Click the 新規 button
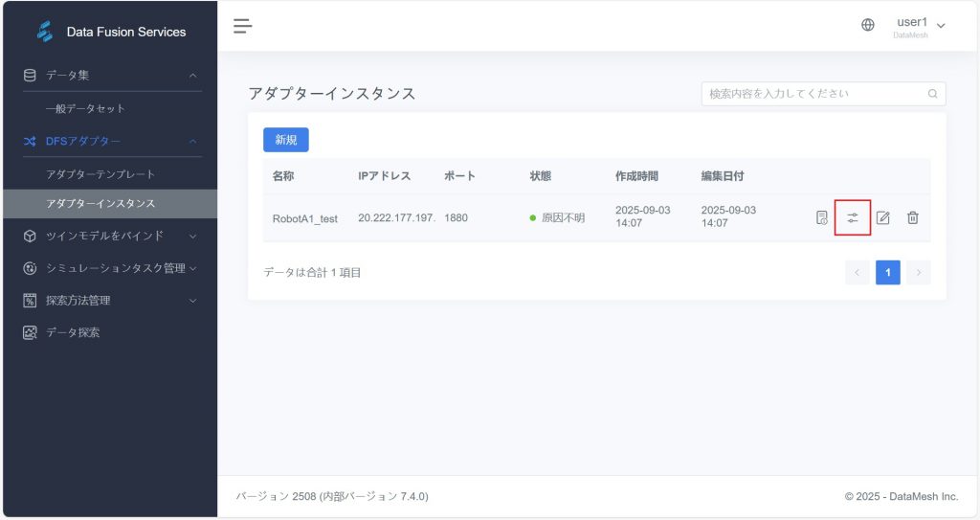The width and height of the screenshot is (980, 520). [x=285, y=140]
